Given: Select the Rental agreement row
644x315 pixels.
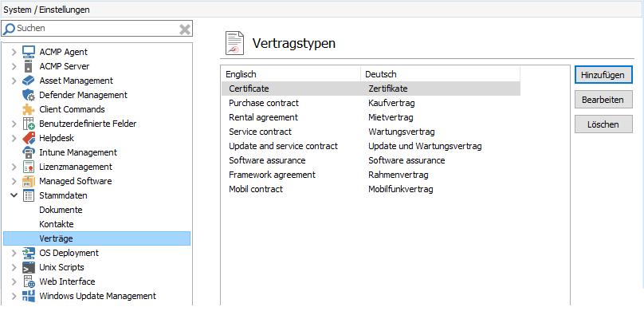Looking at the screenshot, I should coord(371,117).
